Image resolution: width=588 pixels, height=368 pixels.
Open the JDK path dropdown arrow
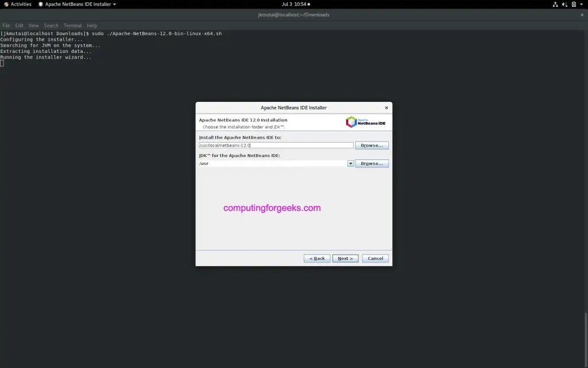click(350, 163)
